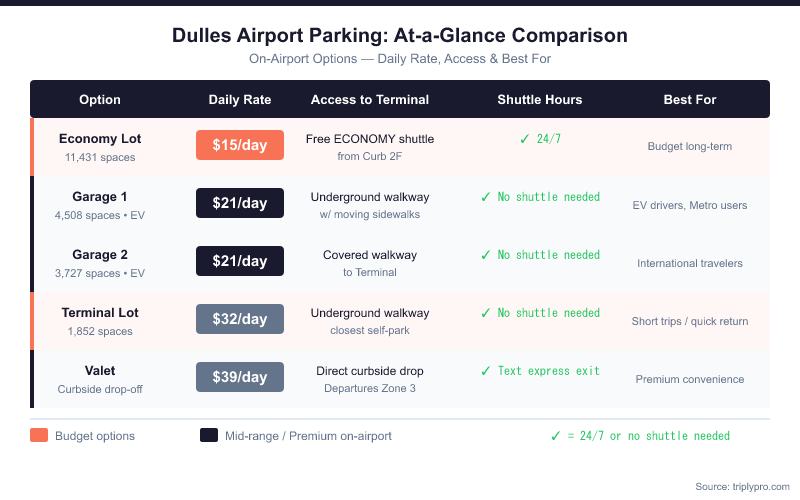Click the orange Budget options legend swatch
The width and height of the screenshot is (800, 500).
coord(39,435)
